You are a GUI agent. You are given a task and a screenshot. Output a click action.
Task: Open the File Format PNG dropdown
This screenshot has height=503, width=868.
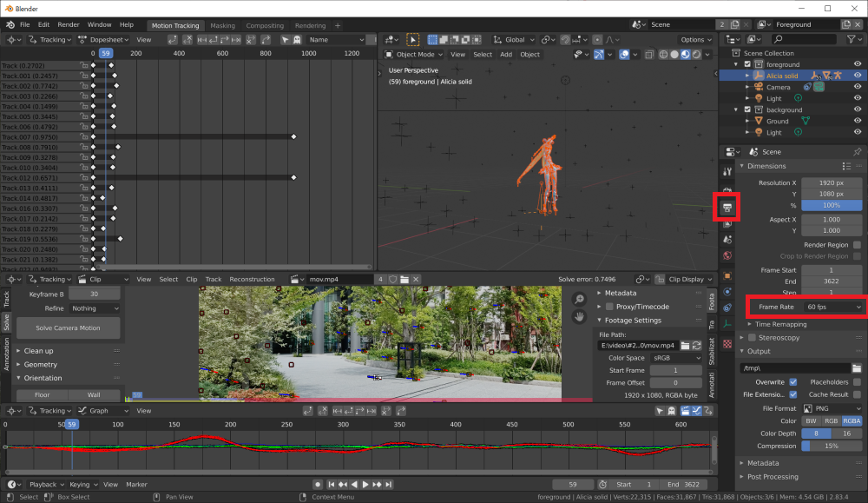point(832,408)
